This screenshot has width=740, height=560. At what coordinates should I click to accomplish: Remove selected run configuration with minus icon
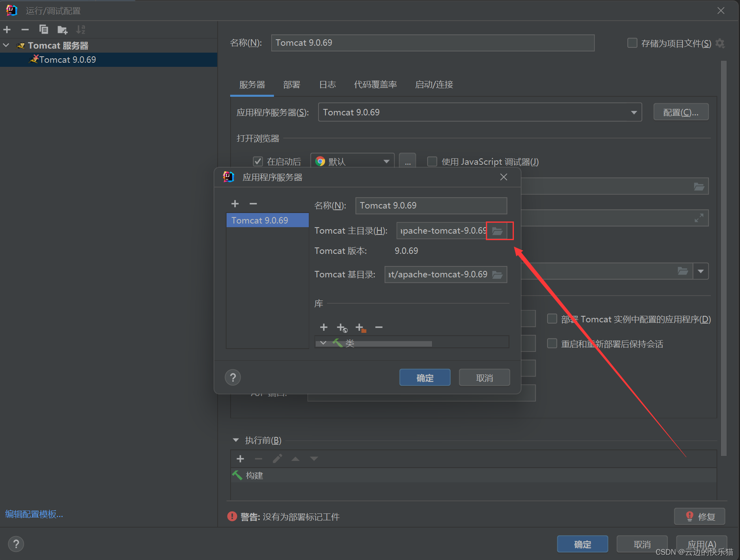(25, 30)
